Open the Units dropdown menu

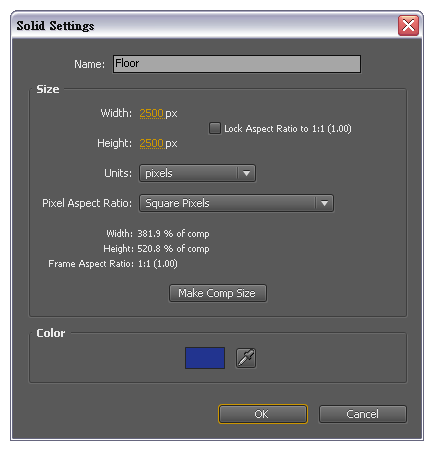click(x=197, y=173)
